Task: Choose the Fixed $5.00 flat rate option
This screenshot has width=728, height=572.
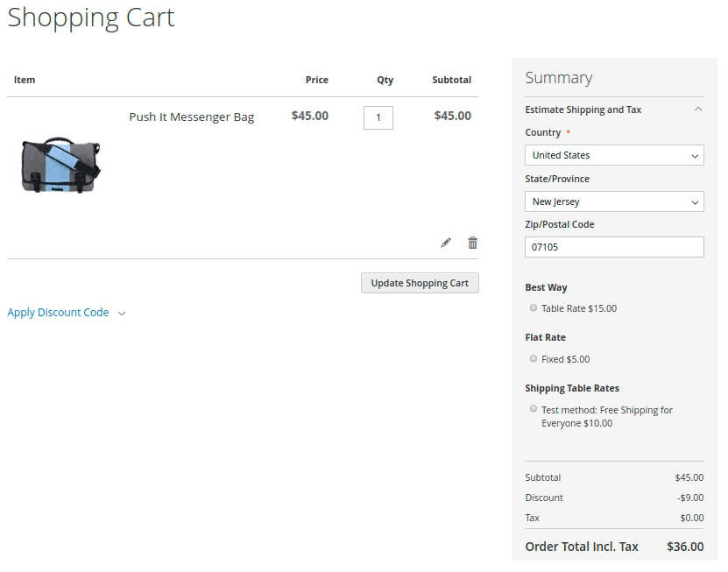Action: click(x=534, y=358)
